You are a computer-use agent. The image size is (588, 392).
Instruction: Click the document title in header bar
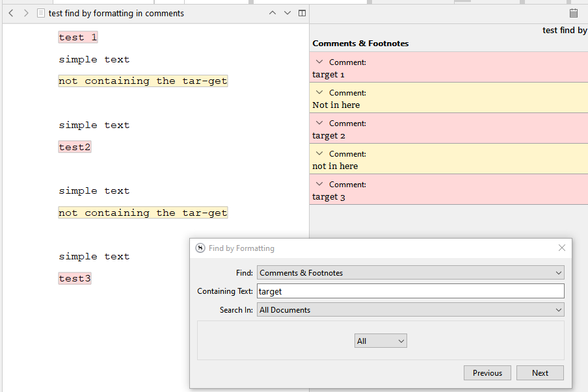coord(116,14)
